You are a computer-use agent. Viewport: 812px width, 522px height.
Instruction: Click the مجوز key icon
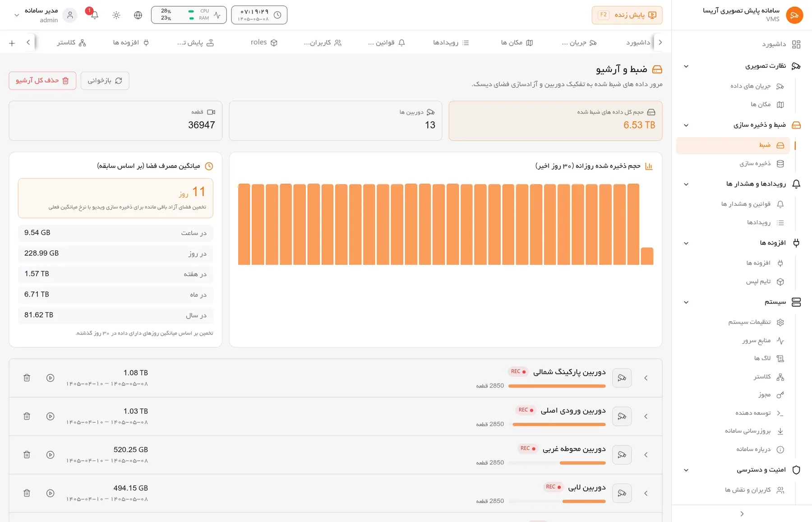pyautogui.click(x=780, y=395)
